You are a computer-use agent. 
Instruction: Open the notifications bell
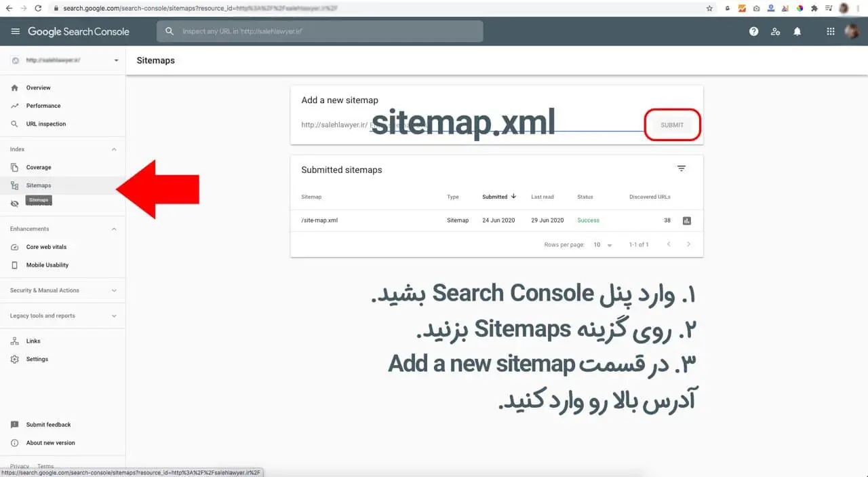tap(797, 31)
